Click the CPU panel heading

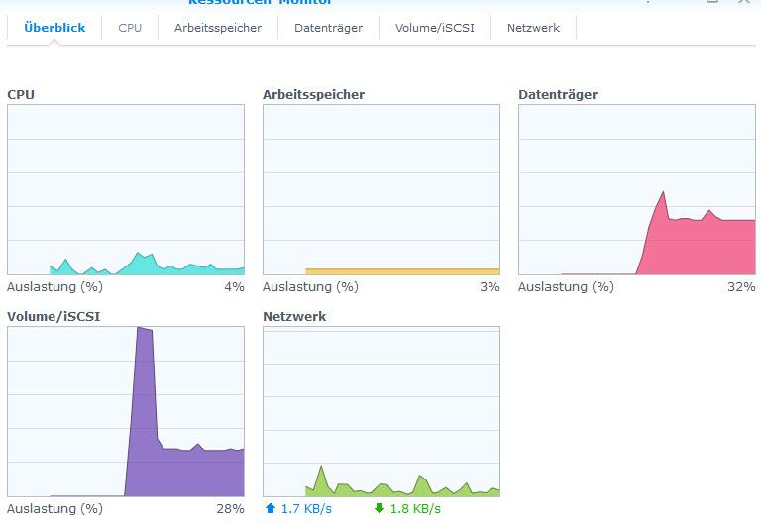[21, 95]
